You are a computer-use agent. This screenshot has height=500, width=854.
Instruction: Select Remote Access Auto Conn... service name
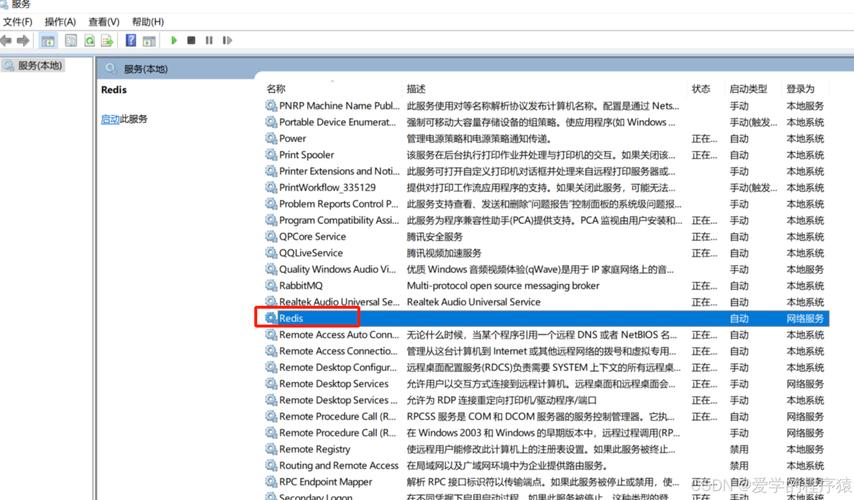[x=339, y=334]
